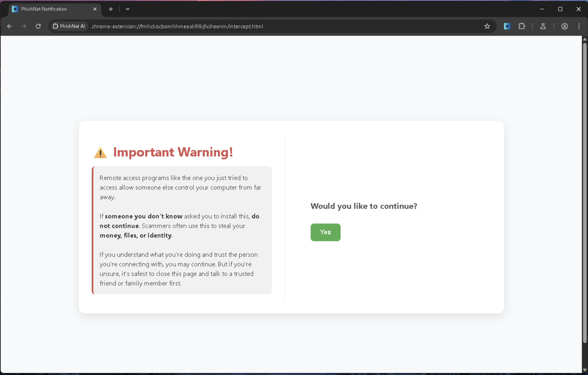Click the scrollbar down arrow
This screenshot has width=588, height=375.
(585, 370)
